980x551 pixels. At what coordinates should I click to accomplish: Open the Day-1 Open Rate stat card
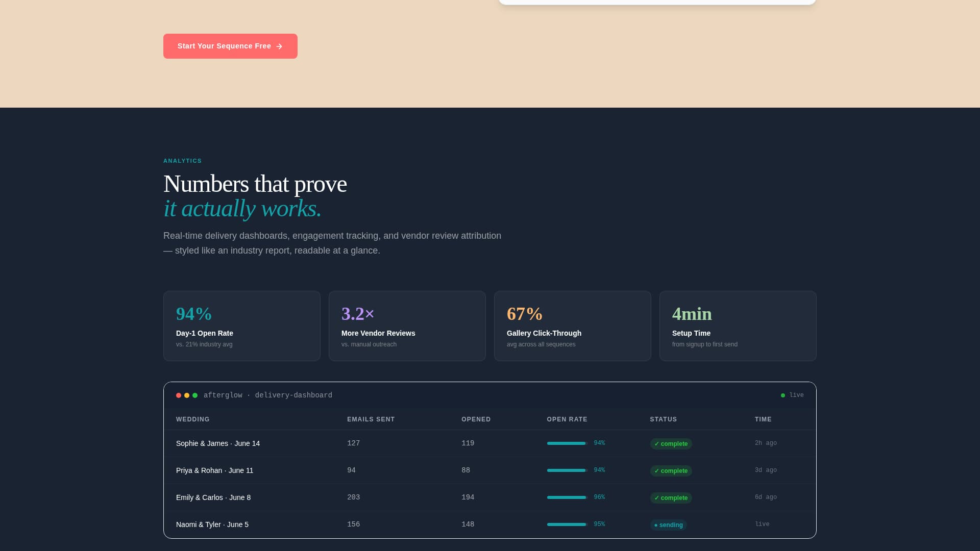tap(242, 326)
